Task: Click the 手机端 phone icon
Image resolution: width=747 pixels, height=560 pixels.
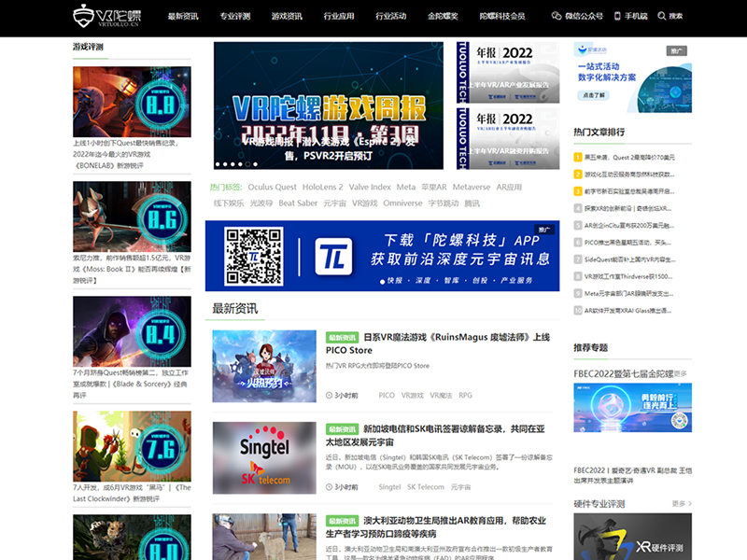Action: coord(617,16)
